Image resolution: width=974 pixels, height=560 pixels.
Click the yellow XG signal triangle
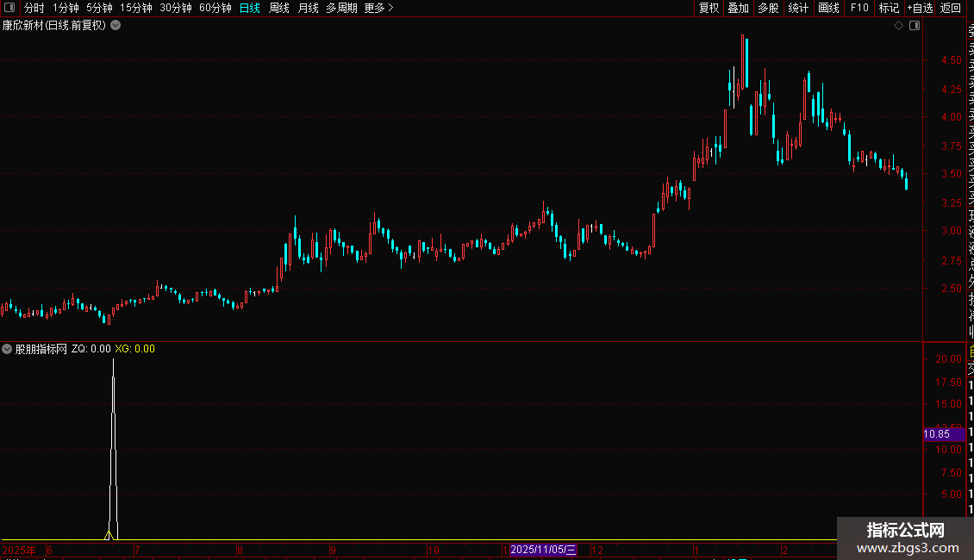click(109, 535)
